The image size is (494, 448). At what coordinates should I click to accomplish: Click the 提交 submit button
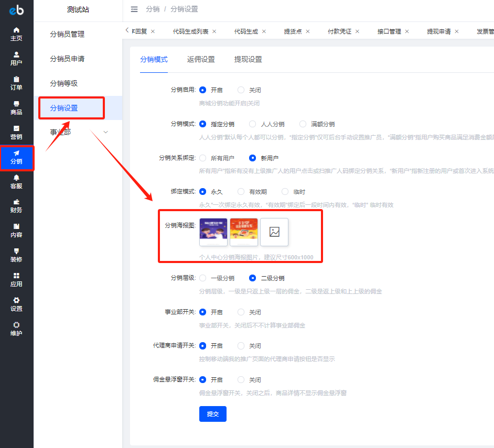click(212, 414)
